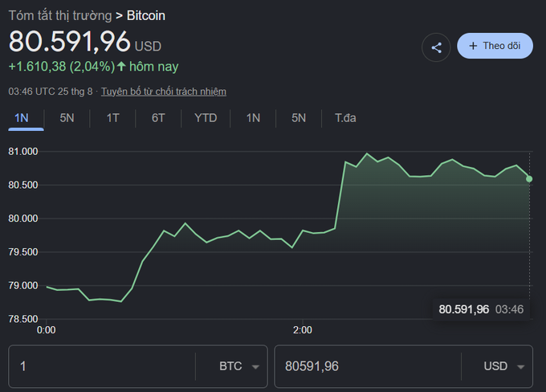Screen dimensions: 546x392
Task: Switch to the 1T range tab
Action: [x=113, y=118]
